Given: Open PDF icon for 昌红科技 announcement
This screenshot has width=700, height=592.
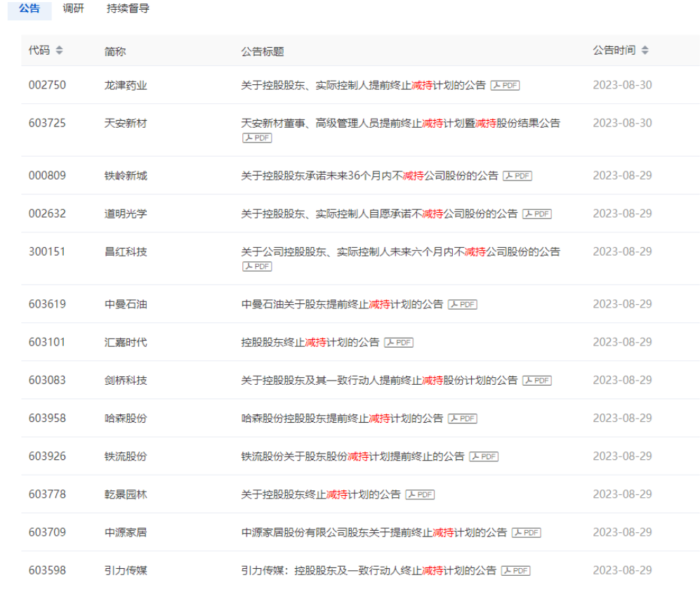Looking at the screenshot, I should (x=257, y=267).
